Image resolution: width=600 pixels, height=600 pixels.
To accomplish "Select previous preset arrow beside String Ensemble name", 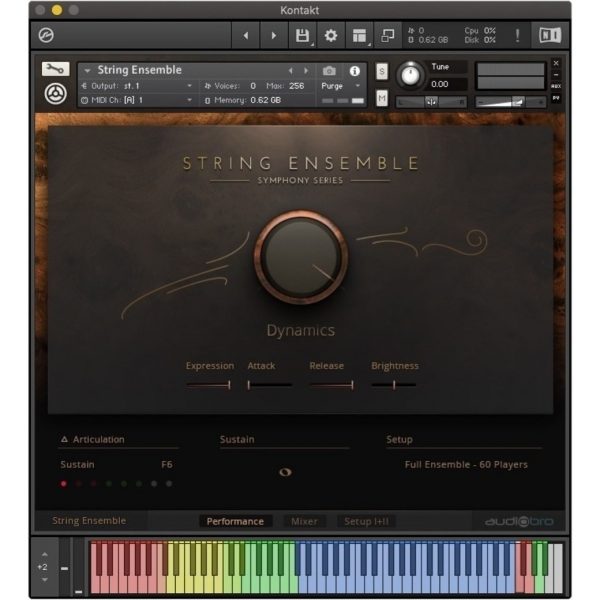I will 291,71.
